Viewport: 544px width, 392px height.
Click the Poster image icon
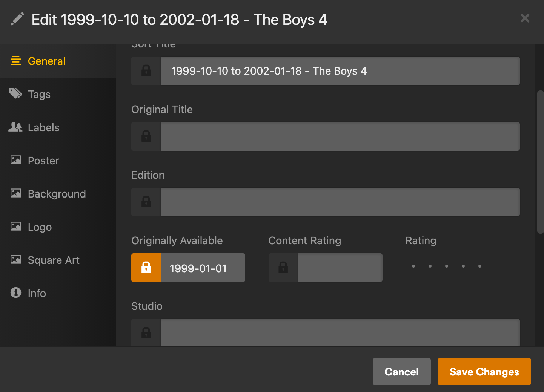coord(16,160)
